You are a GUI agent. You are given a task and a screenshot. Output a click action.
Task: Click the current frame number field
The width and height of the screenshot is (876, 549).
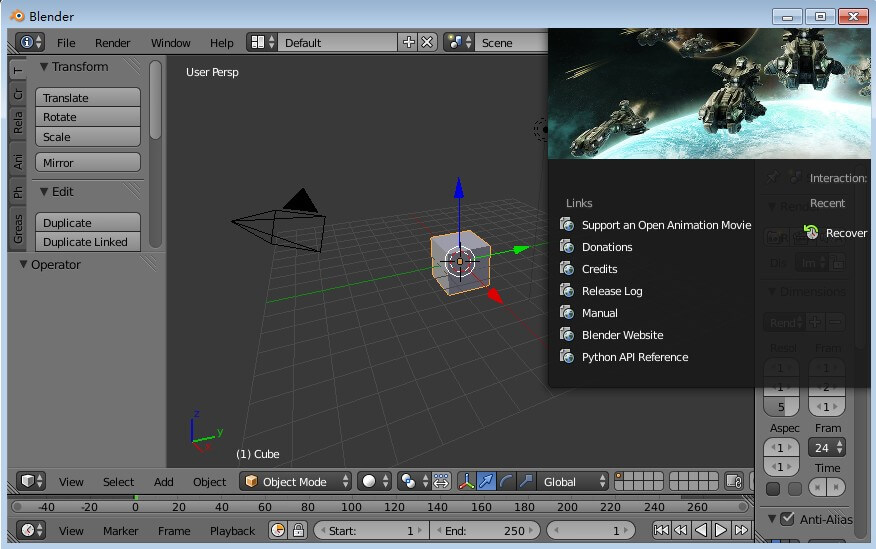591,530
